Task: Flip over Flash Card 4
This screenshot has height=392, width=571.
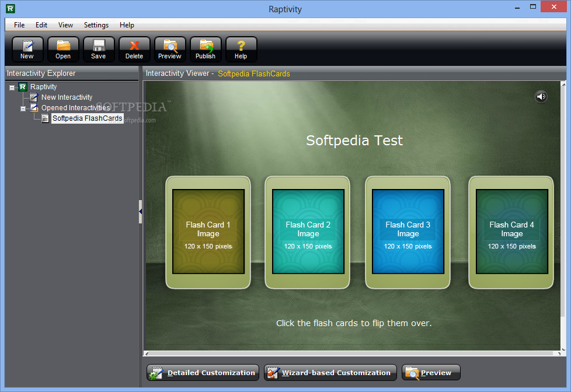Action: pos(511,232)
